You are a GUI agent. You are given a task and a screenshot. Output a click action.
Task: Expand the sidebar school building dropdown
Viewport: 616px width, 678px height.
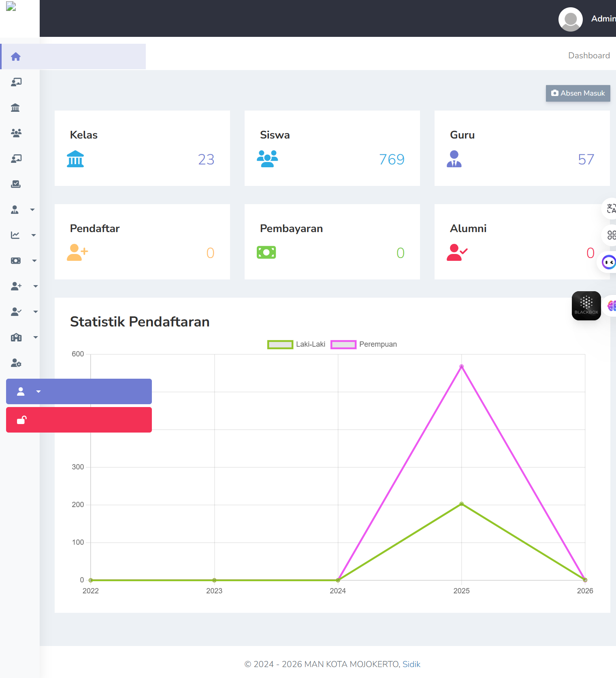pos(23,337)
